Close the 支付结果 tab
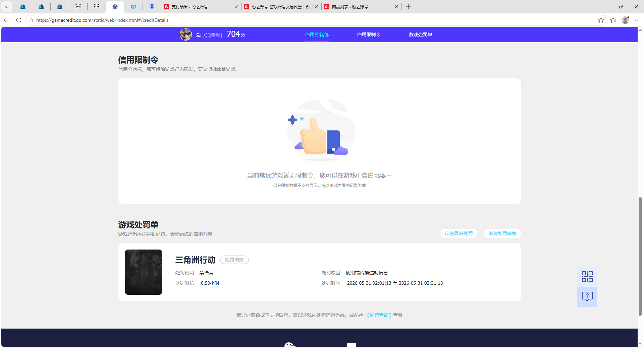The height and width of the screenshot is (348, 644). pos(236,7)
